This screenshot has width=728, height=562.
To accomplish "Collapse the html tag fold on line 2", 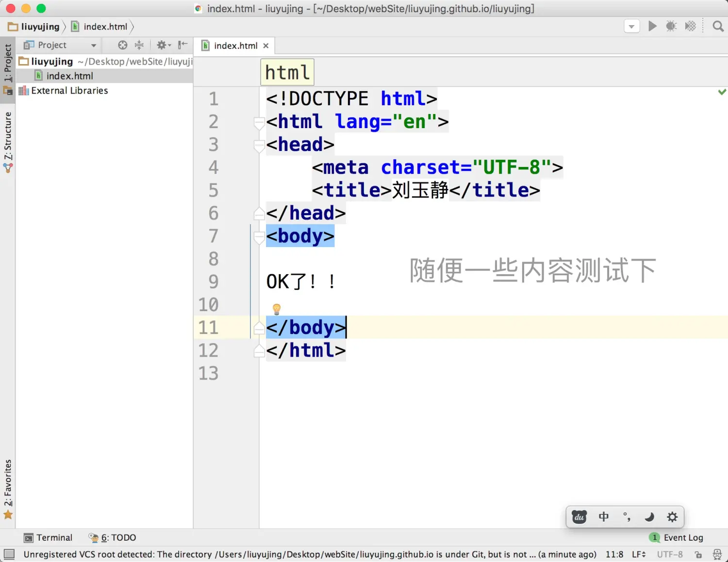I will pyautogui.click(x=259, y=123).
